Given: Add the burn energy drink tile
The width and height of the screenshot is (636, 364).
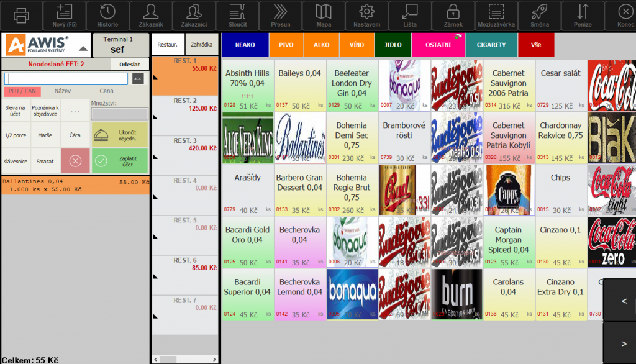Looking at the screenshot, I should click(457, 294).
